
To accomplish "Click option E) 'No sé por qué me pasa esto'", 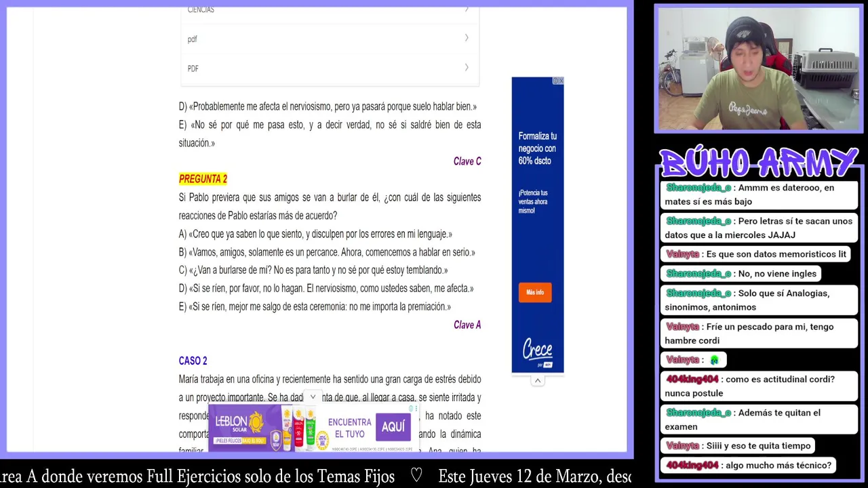I will [x=330, y=134].
